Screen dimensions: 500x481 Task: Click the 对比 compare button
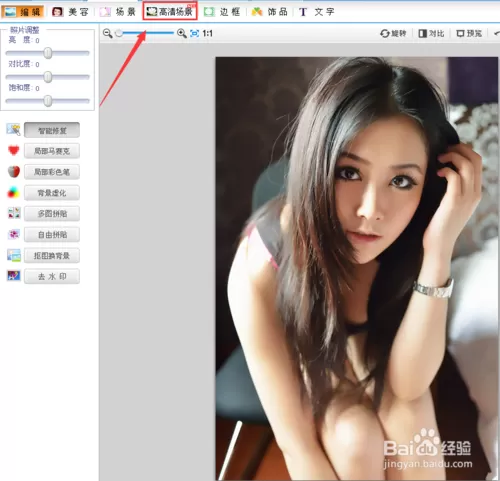(x=431, y=33)
